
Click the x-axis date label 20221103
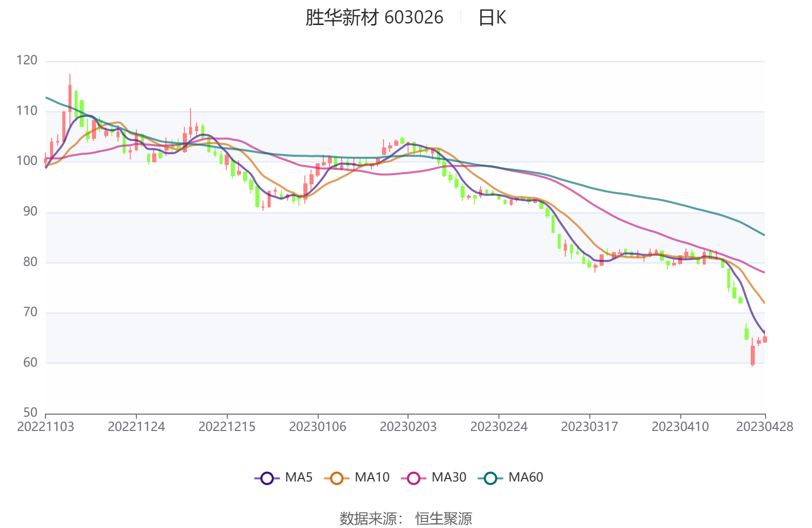coord(45,426)
